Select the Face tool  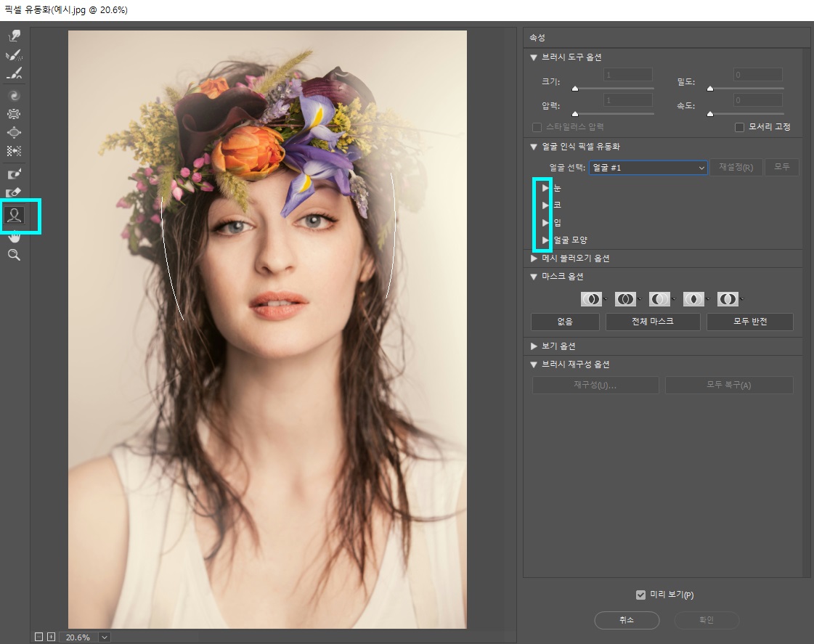pos(14,215)
